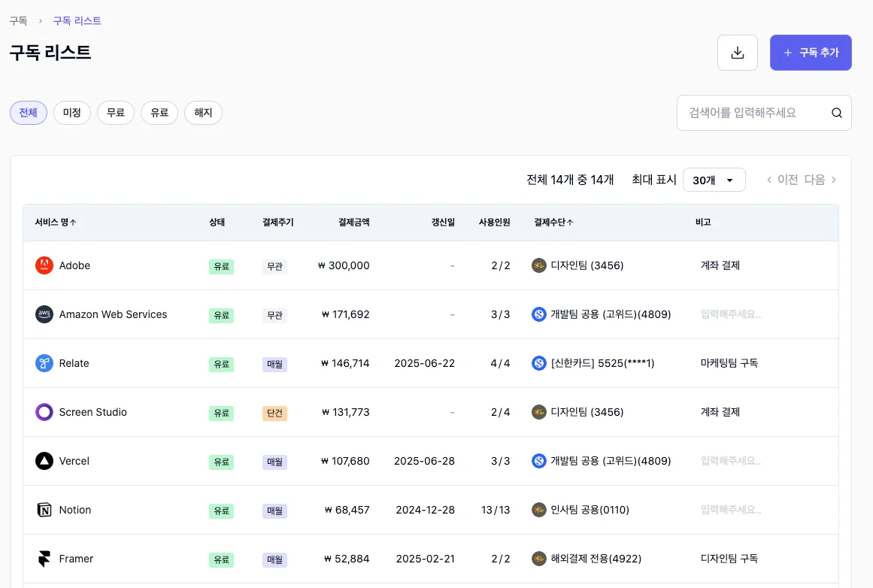Click the 구독 추가 button
The height and width of the screenshot is (588, 873).
(x=811, y=52)
